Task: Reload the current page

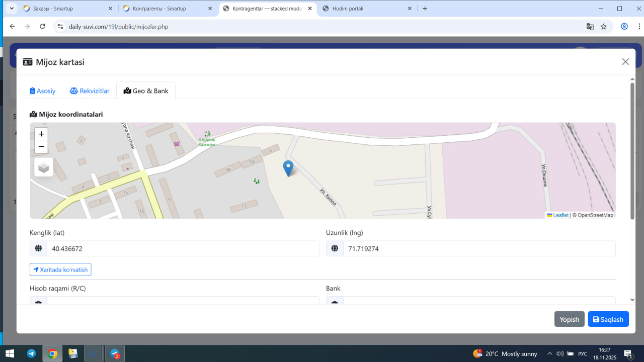Action: click(x=43, y=27)
